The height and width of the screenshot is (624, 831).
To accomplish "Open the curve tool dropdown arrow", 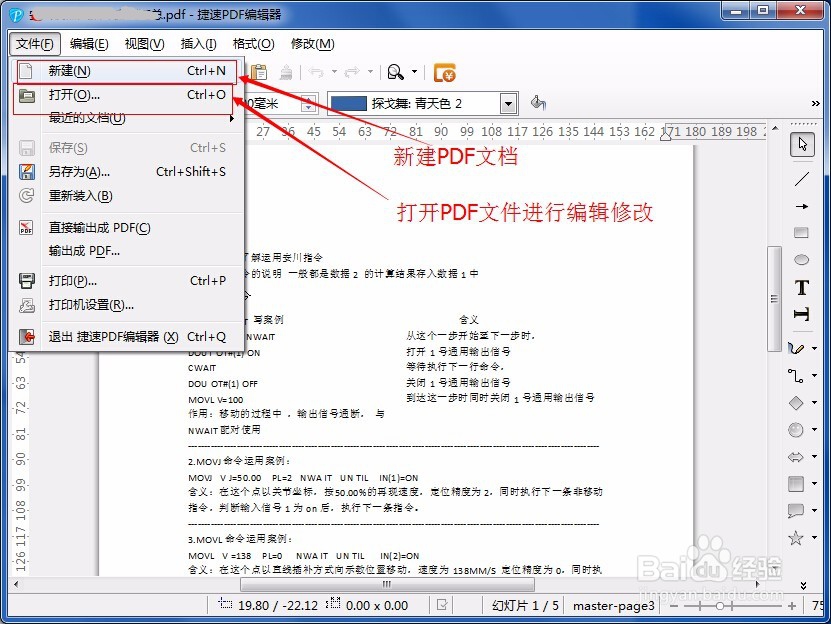I will point(815,348).
